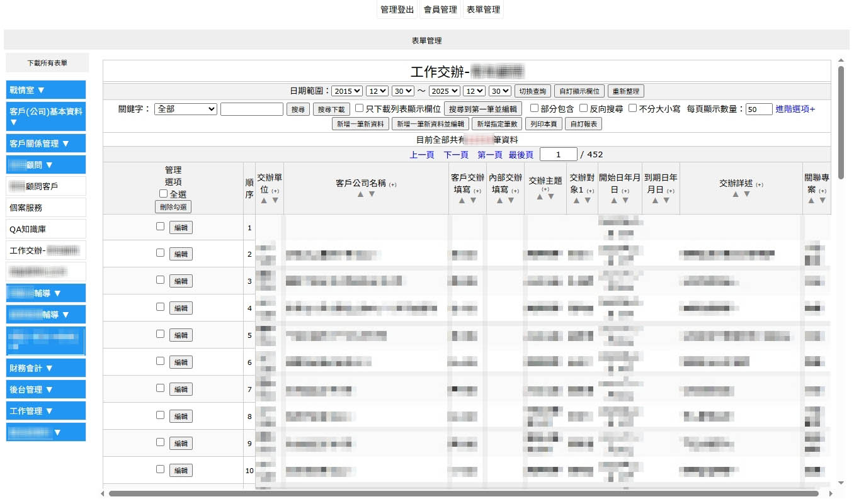Sort 關聯專案 column ascending arrow

pyautogui.click(x=811, y=200)
